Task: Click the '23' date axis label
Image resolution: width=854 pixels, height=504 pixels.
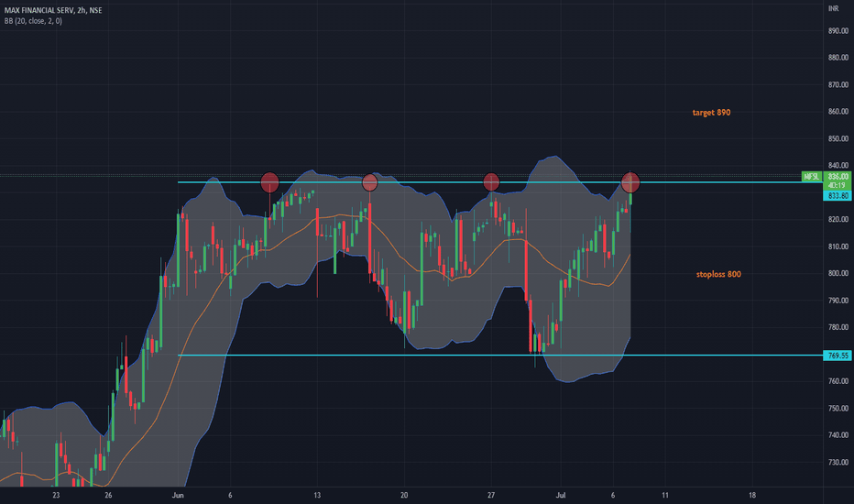Action: [56, 495]
